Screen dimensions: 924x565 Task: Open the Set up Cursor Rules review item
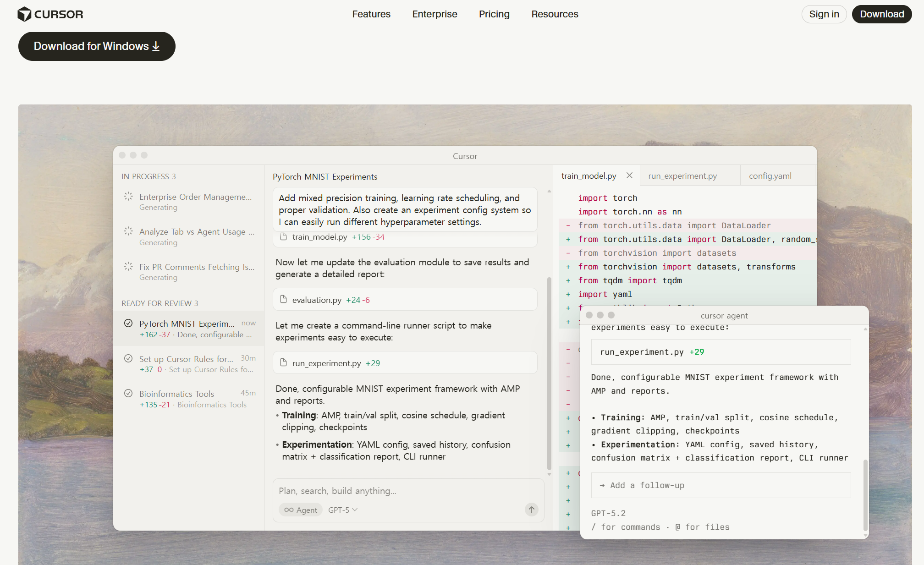pyautogui.click(x=189, y=364)
